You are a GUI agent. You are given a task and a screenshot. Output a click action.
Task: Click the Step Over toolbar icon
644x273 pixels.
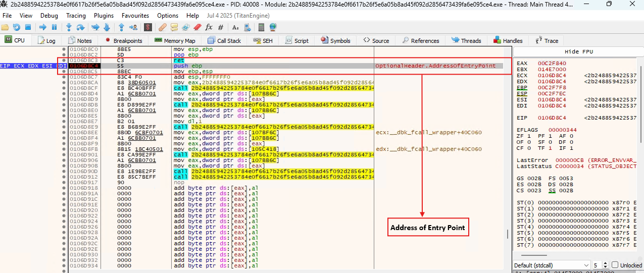click(81, 27)
